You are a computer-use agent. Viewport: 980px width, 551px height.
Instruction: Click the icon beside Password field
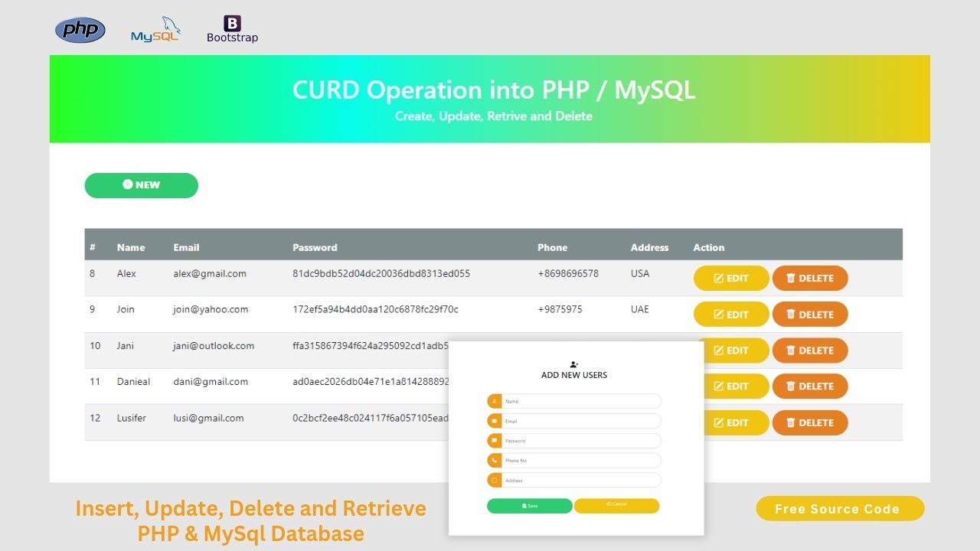(x=495, y=441)
